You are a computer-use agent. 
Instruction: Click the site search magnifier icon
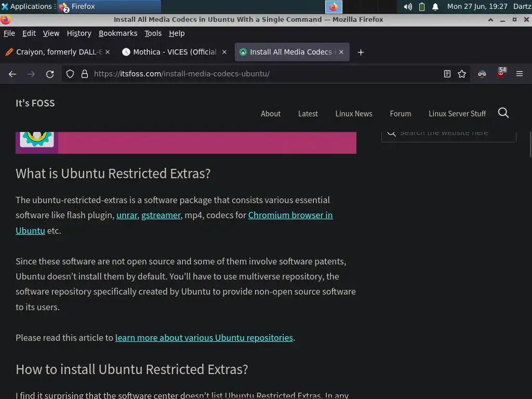pyautogui.click(x=503, y=113)
